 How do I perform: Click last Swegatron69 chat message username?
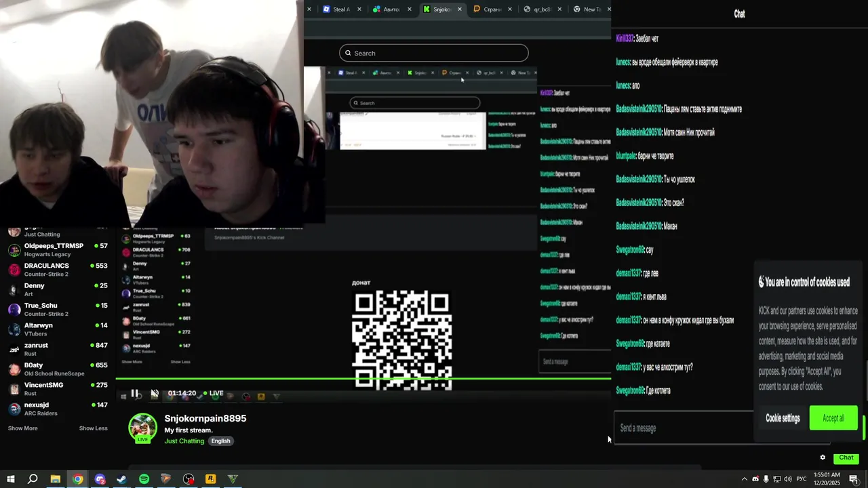point(629,390)
